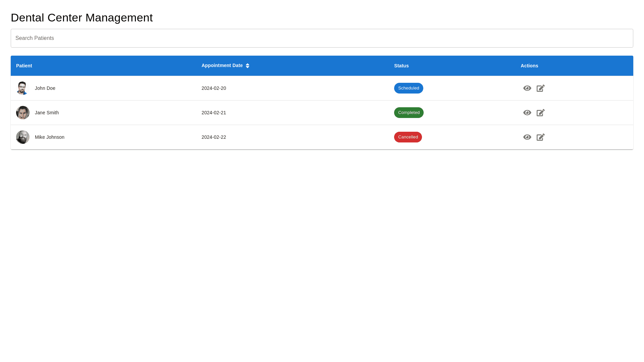
Task: Click the edit icon for John Doe
Action: tap(540, 88)
